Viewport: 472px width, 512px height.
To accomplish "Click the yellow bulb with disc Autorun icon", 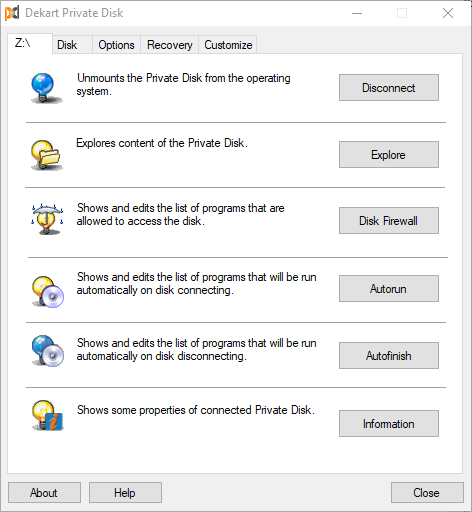I will 48,292.
